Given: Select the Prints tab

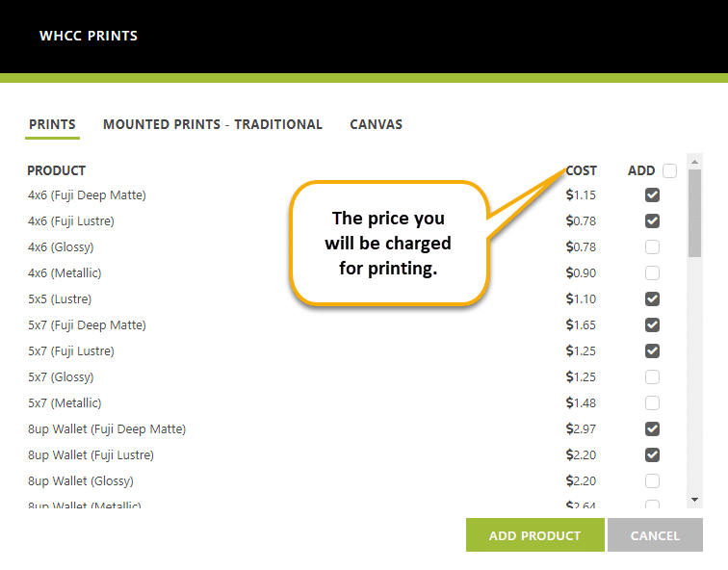Looking at the screenshot, I should [x=52, y=124].
